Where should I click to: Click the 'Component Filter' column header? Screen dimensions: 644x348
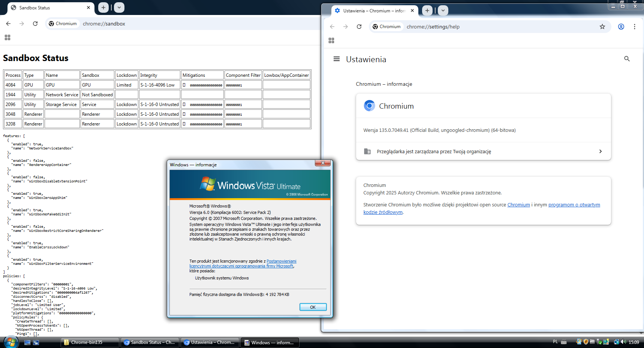pyautogui.click(x=243, y=75)
